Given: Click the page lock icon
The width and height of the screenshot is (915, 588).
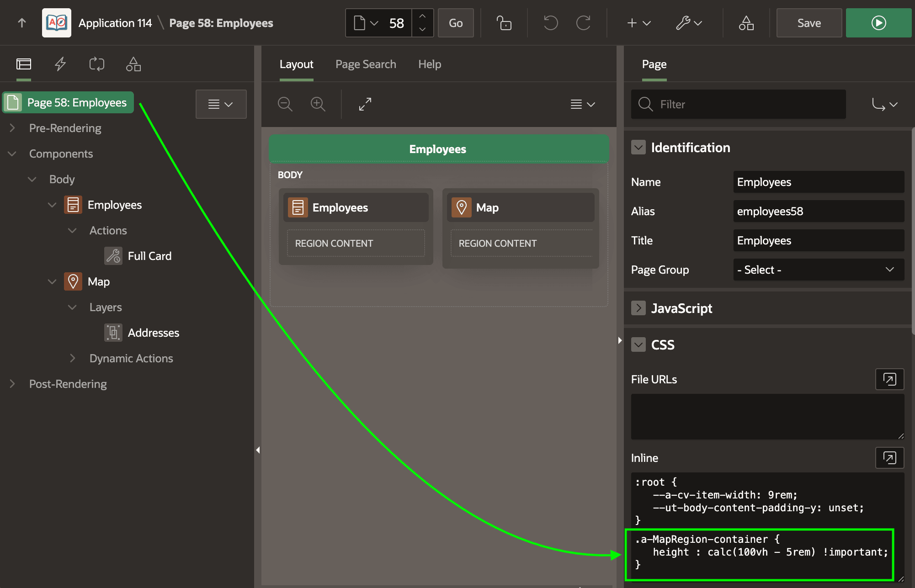Looking at the screenshot, I should click(504, 23).
